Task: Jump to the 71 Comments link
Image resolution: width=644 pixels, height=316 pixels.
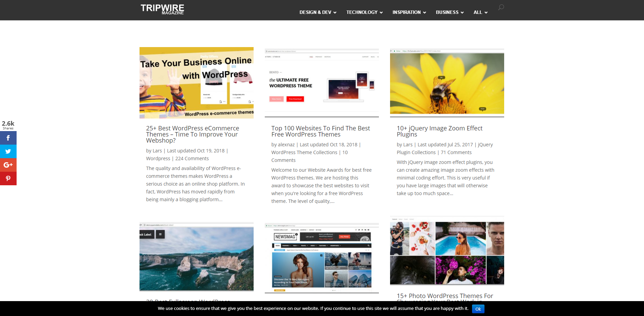Action: point(456,152)
